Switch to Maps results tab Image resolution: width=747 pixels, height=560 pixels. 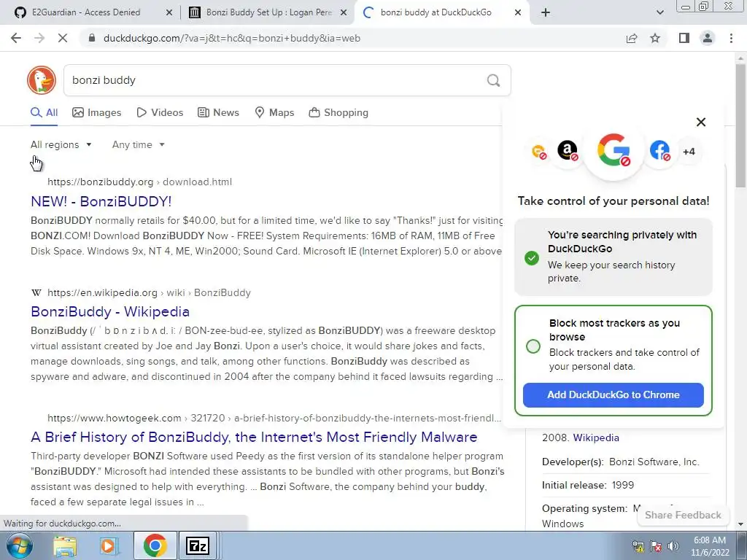pyautogui.click(x=274, y=113)
